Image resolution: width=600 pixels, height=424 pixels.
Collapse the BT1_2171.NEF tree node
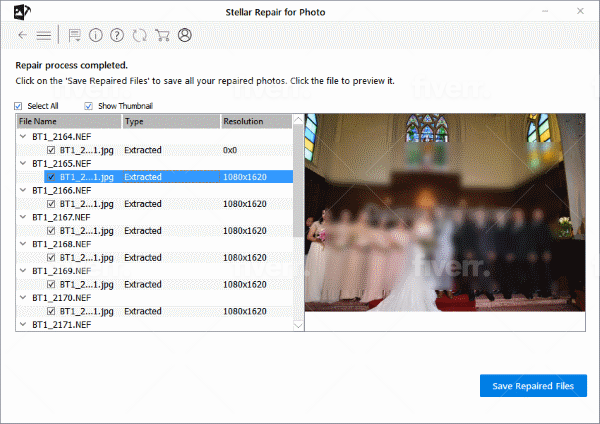23,324
